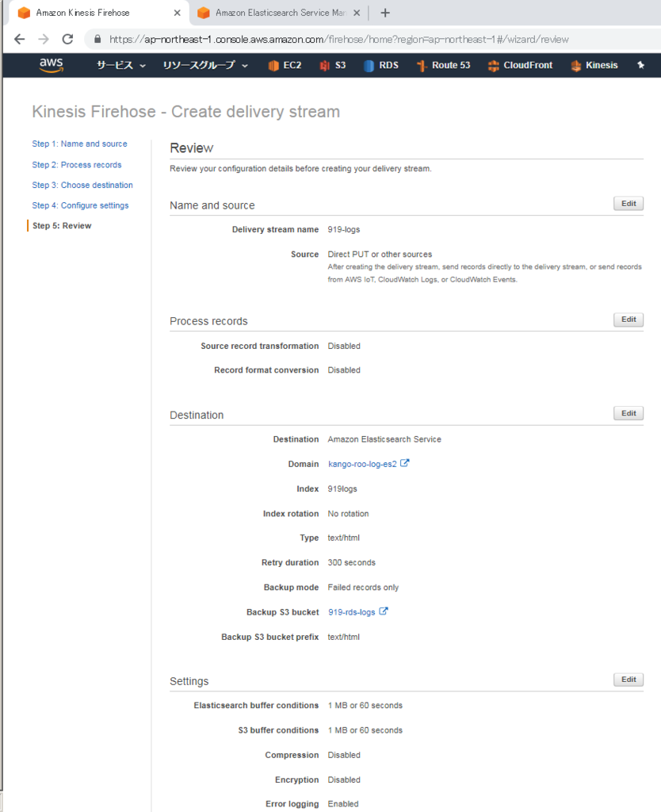Image resolution: width=661 pixels, height=812 pixels.
Task: Edit the Name and source section
Action: click(x=629, y=204)
